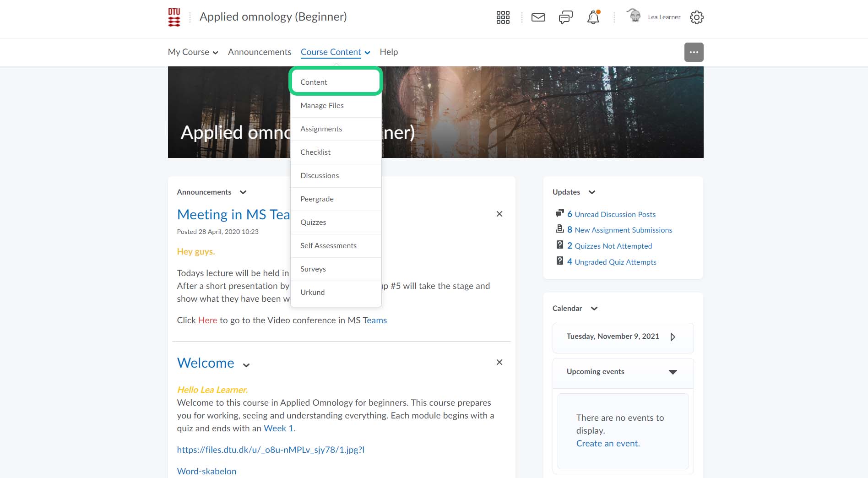Screen dimensions: 868x478
Task: Choose Quizzes in Course Content menu
Action: tap(313, 222)
